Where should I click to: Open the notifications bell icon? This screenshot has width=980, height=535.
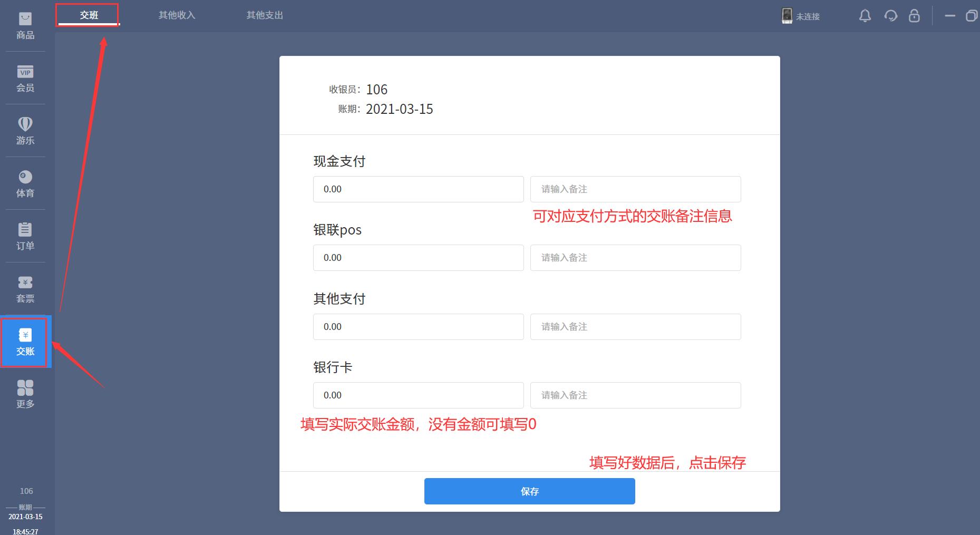pos(865,16)
